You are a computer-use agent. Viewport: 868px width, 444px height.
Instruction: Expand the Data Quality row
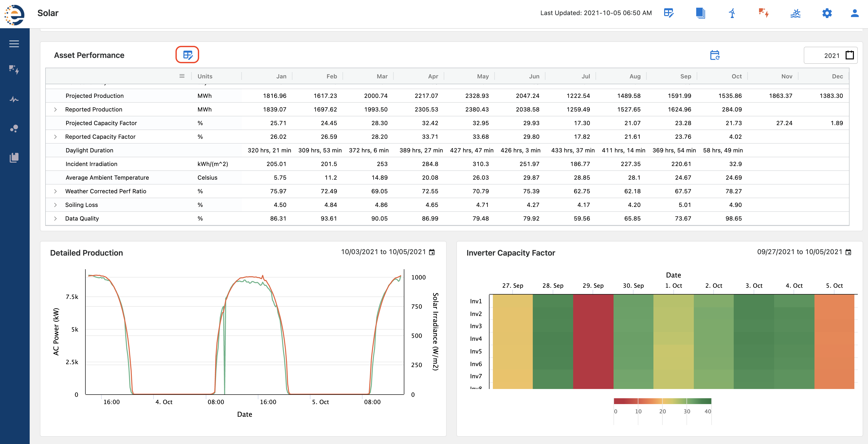[x=55, y=218]
